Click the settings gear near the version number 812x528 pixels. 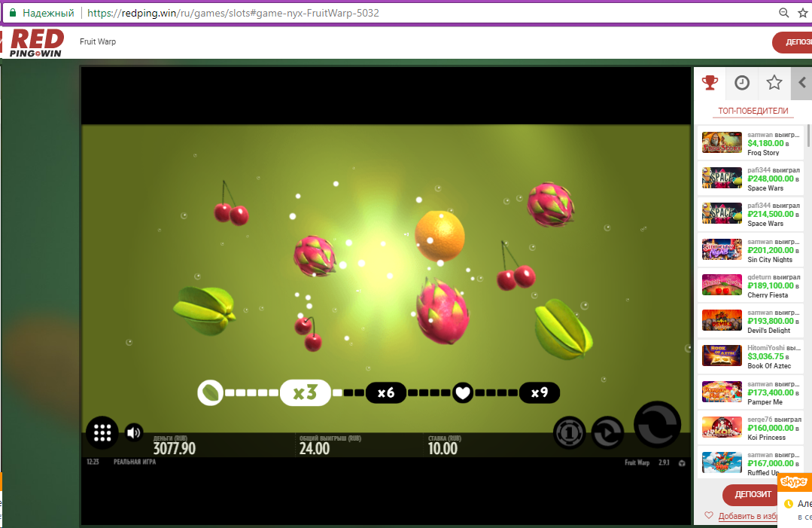682,462
